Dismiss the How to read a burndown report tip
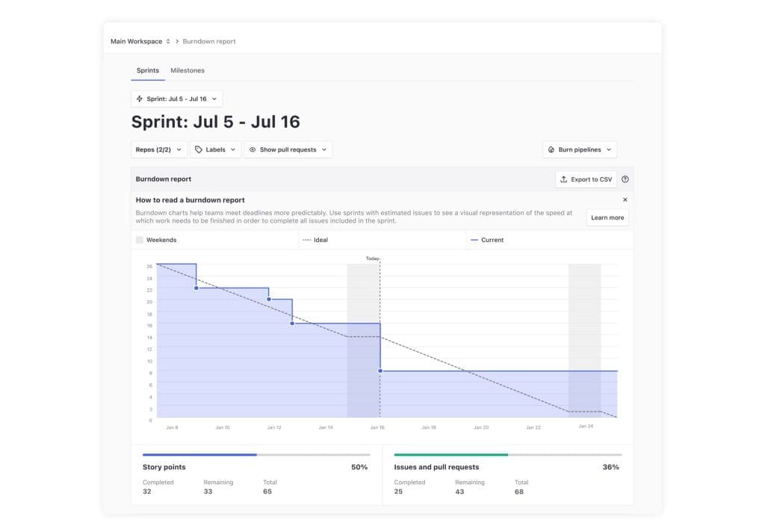 coord(625,199)
